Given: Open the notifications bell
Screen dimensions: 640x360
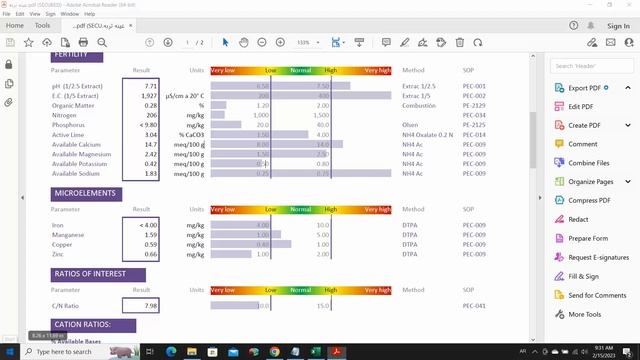Looking at the screenshot, I should point(591,25).
